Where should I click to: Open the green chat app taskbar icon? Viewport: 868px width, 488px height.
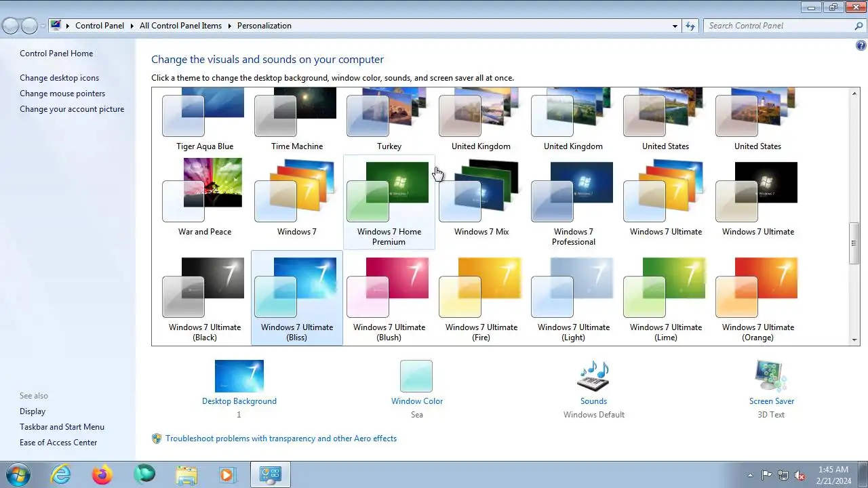tap(144, 474)
